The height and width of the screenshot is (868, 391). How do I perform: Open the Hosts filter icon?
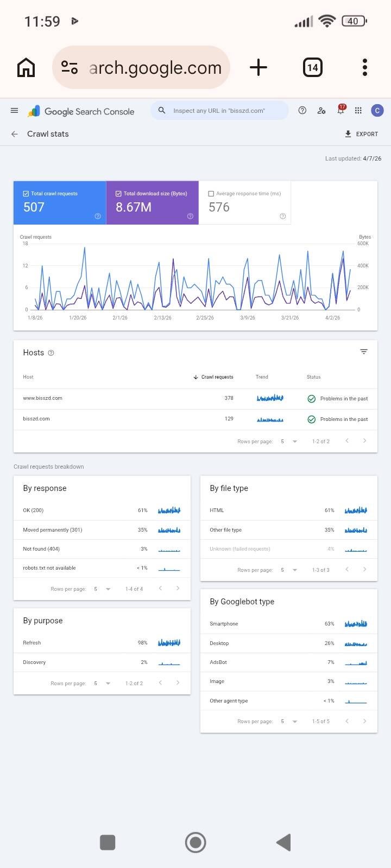364,352
